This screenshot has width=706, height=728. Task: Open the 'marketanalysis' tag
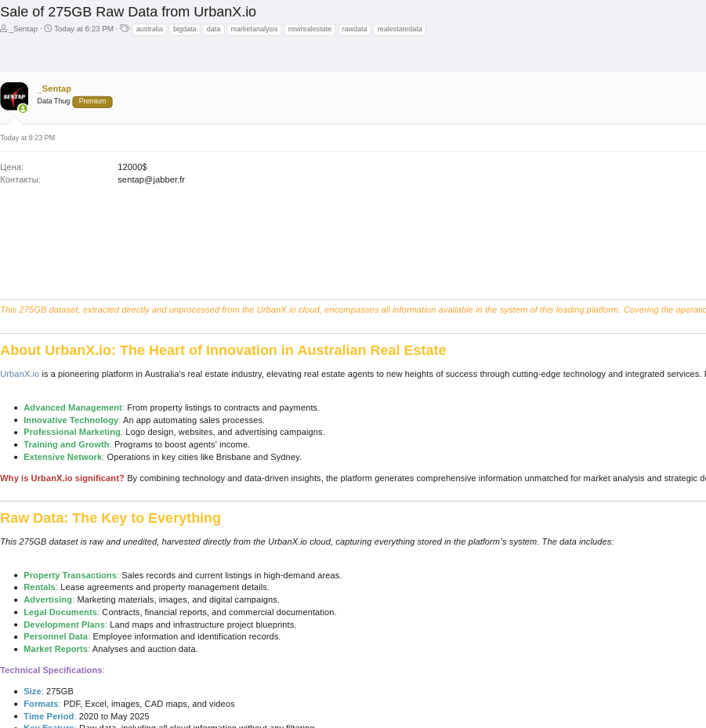254,29
